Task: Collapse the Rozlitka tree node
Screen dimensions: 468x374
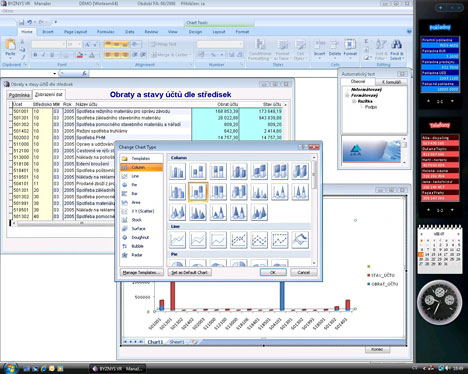Action: [x=354, y=101]
